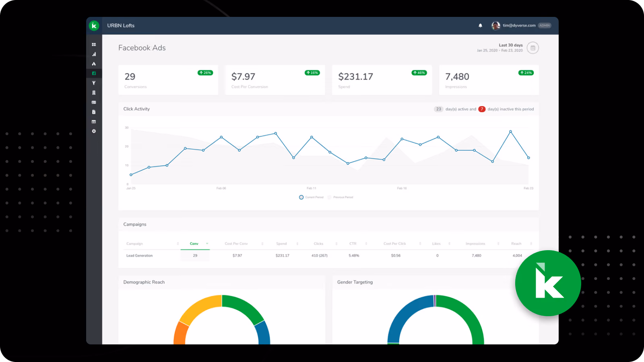Click the '$7.97' Cost Per Conversion value
The image size is (644, 362).
[x=244, y=76]
